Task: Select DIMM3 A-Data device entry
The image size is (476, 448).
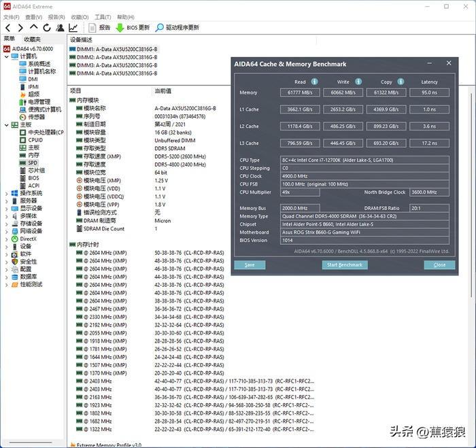Action: [x=114, y=65]
